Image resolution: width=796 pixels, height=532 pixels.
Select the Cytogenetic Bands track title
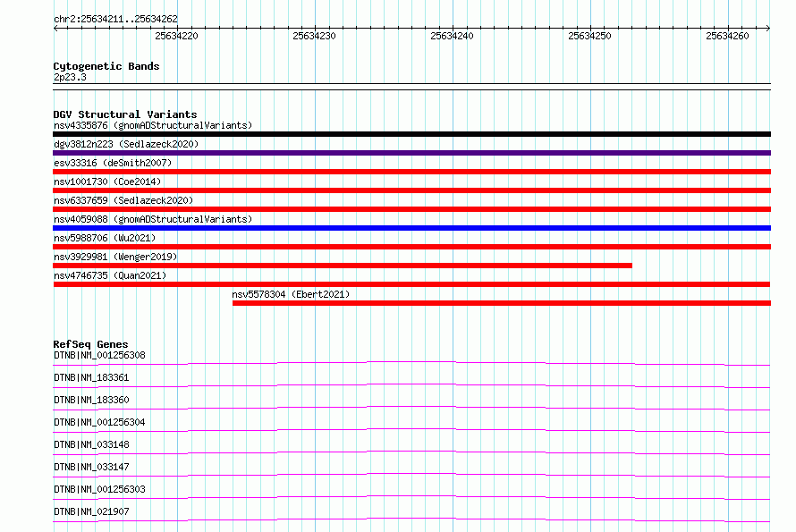point(106,66)
